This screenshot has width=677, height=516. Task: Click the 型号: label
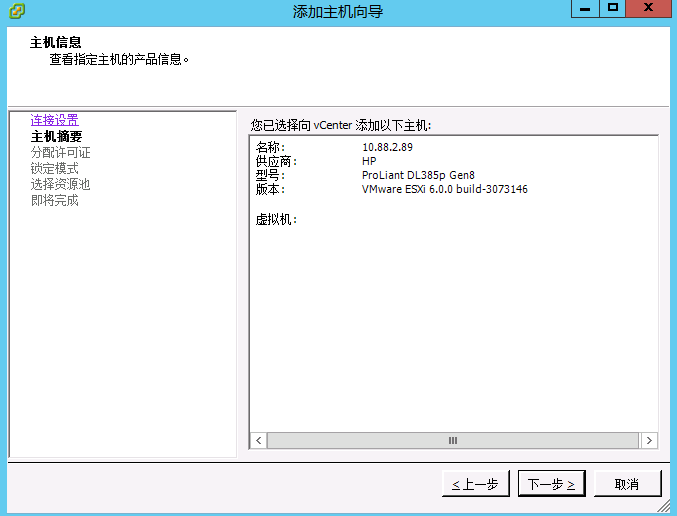pyautogui.click(x=270, y=175)
